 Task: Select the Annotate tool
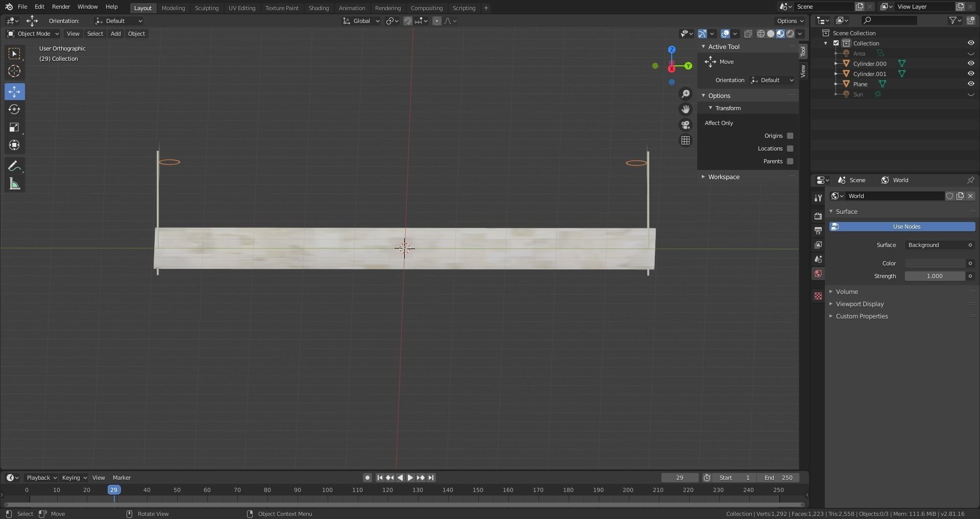(14, 166)
